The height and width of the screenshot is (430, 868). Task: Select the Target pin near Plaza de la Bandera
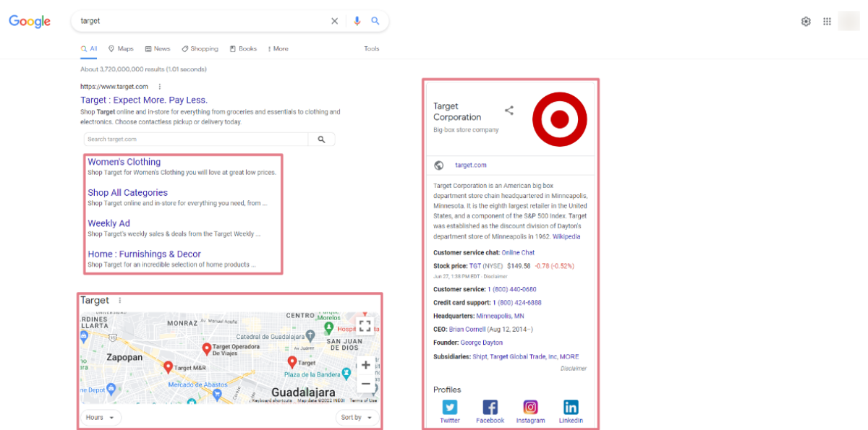click(x=292, y=362)
